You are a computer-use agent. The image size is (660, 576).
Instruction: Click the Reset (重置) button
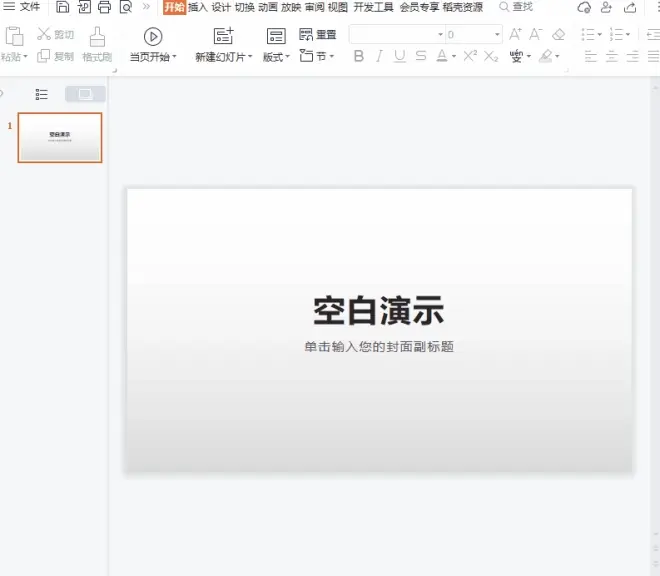318,34
